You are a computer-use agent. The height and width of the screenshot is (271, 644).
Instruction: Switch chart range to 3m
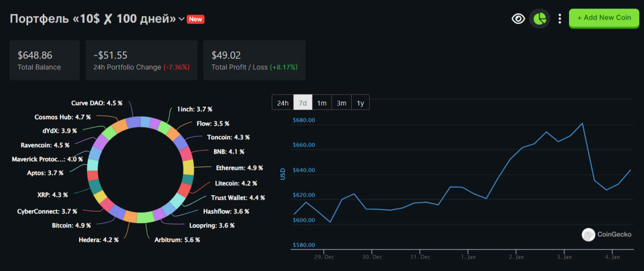[x=341, y=103]
